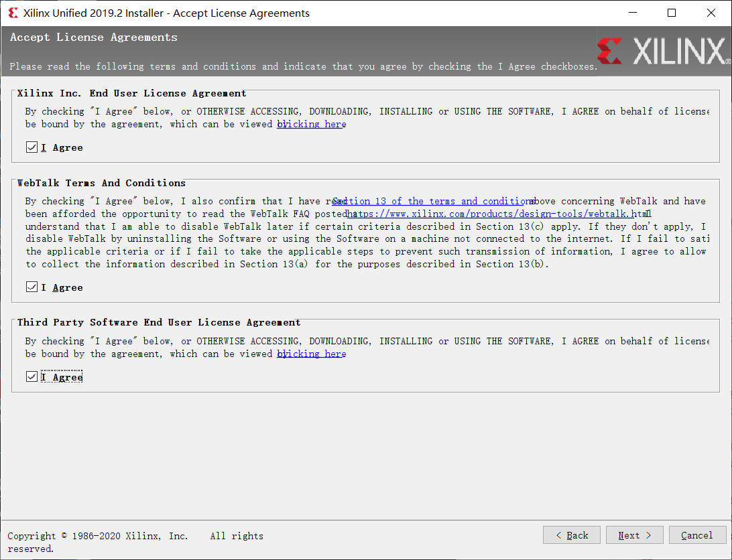The image size is (732, 560).
Task: Open the webtalk.html URL link
Action: 499,214
